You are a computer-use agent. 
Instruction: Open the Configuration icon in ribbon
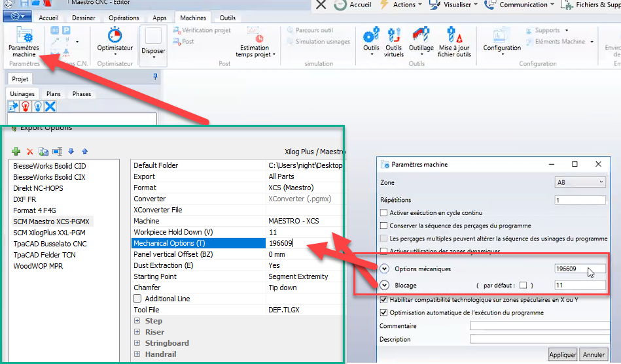[502, 35]
